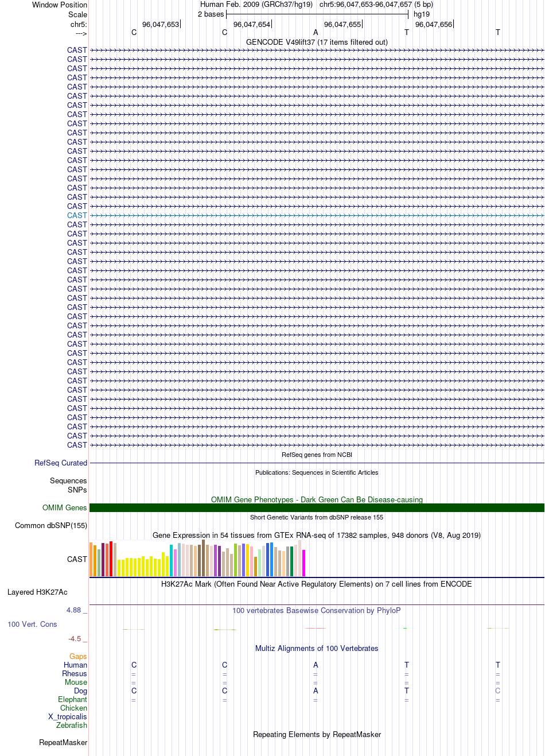Click the red PhyloP conservation mark
Viewport: 545px width, 756px height.
(x=315, y=629)
